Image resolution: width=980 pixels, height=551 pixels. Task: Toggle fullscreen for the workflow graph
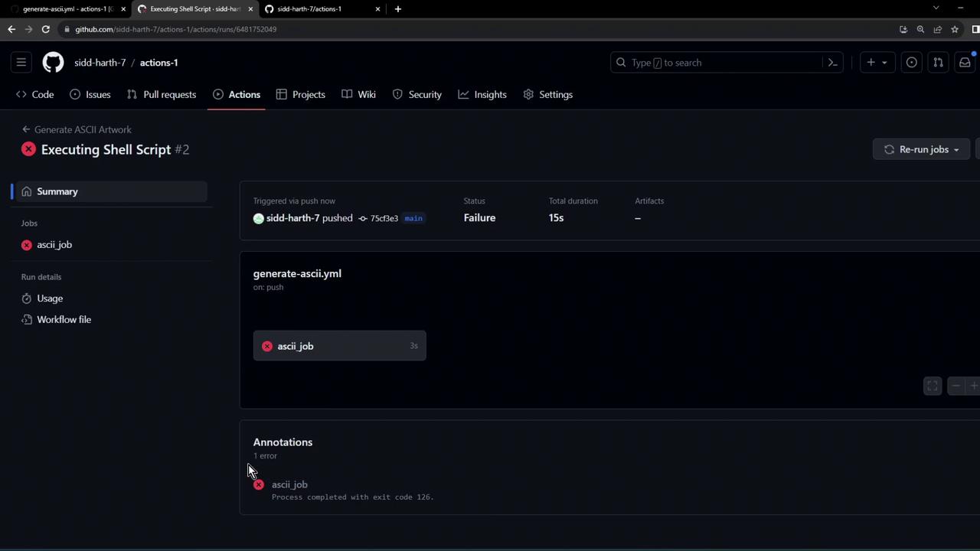pos(933,386)
